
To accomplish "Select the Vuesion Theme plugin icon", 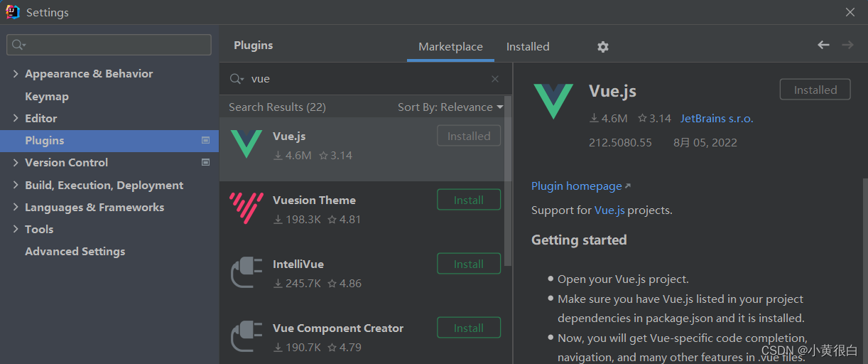I will [246, 208].
